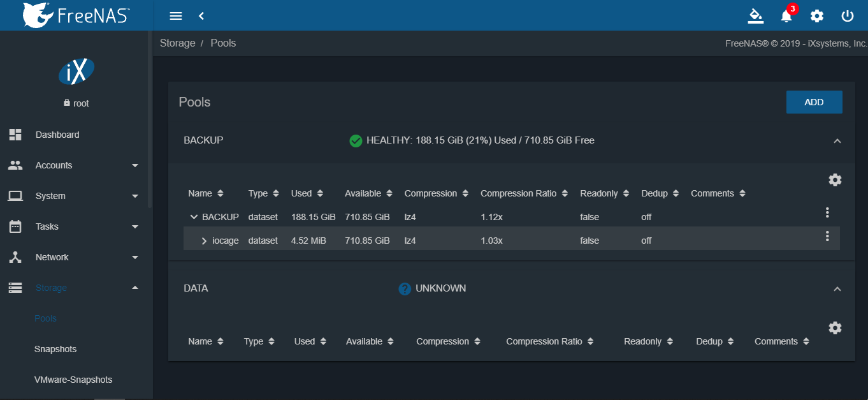Open the top bar settings gear

pos(817,16)
